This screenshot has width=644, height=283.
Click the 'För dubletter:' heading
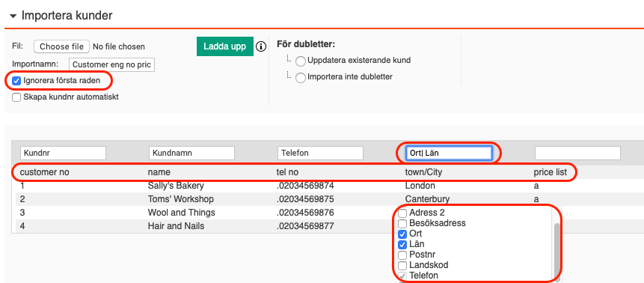[306, 43]
